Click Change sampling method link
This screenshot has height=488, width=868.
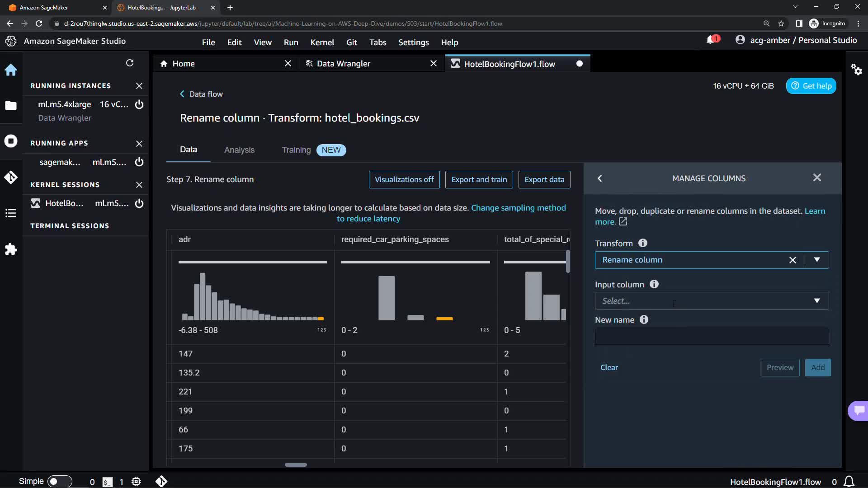(518, 208)
